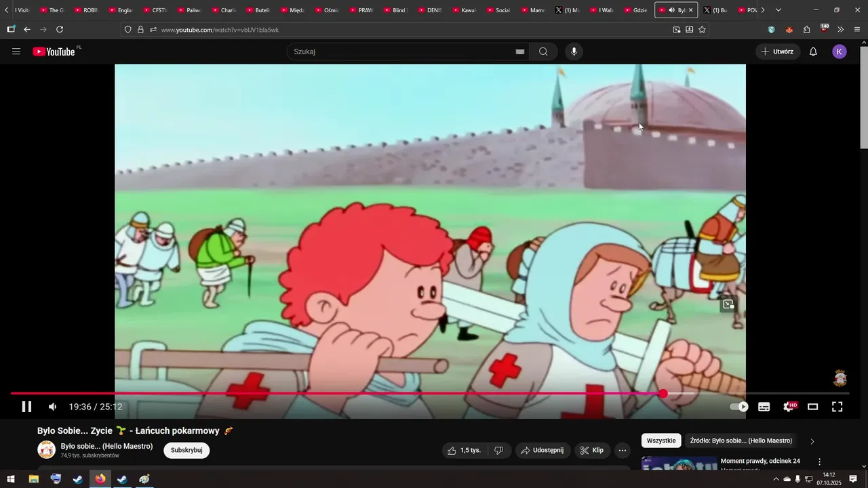Click the red progress bar scrubber handle

pos(663,394)
